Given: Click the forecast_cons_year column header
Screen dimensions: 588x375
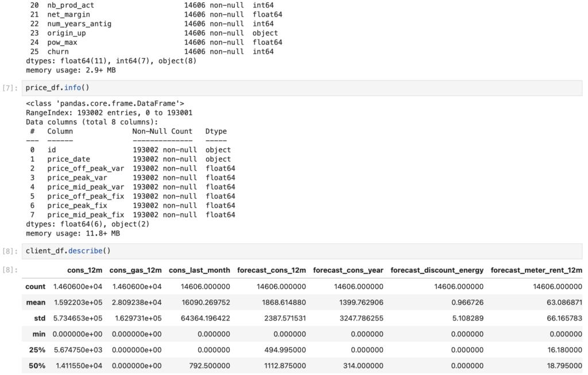Looking at the screenshot, I should (x=349, y=270).
